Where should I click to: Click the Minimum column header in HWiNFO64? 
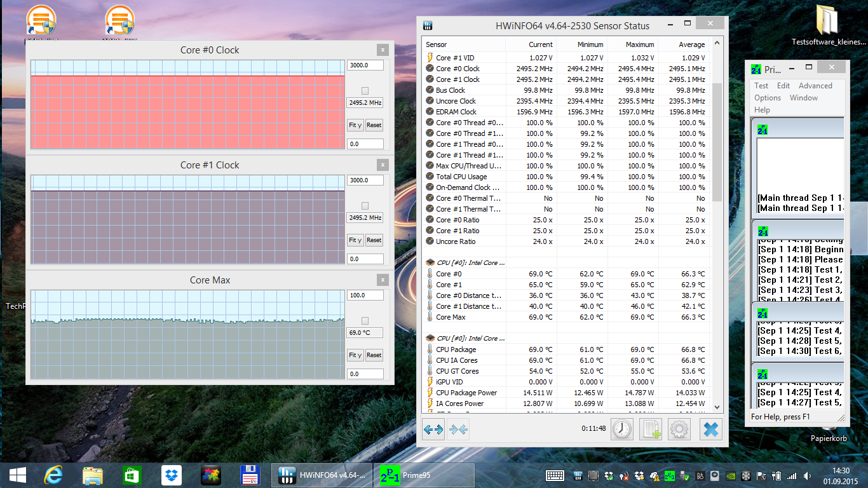pyautogui.click(x=581, y=44)
